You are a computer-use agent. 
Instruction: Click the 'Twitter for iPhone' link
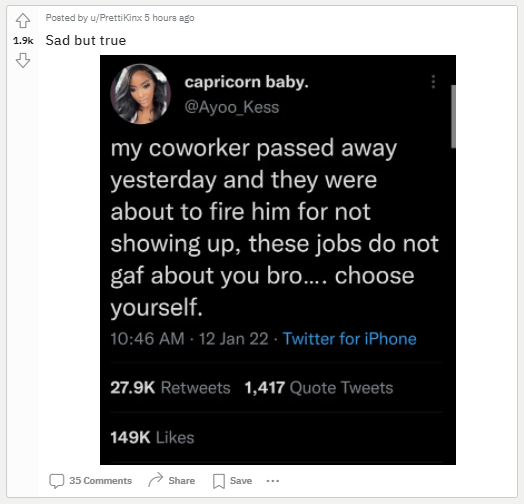tap(350, 339)
